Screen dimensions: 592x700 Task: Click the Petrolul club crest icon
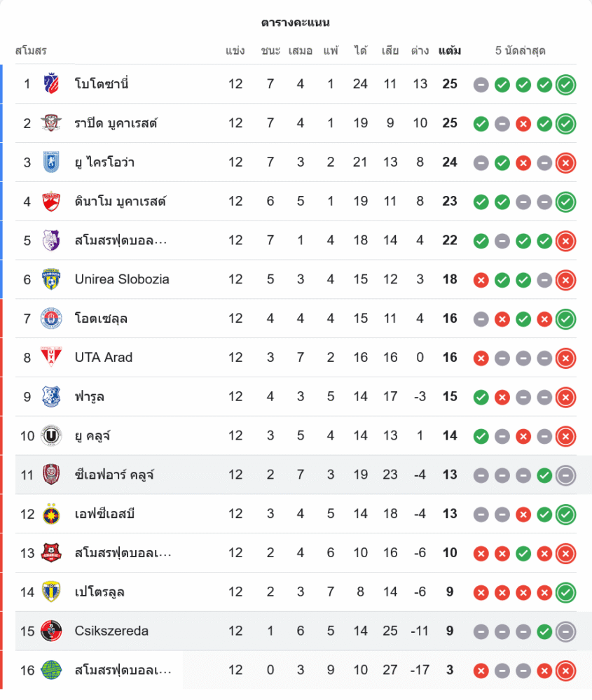[x=51, y=592]
